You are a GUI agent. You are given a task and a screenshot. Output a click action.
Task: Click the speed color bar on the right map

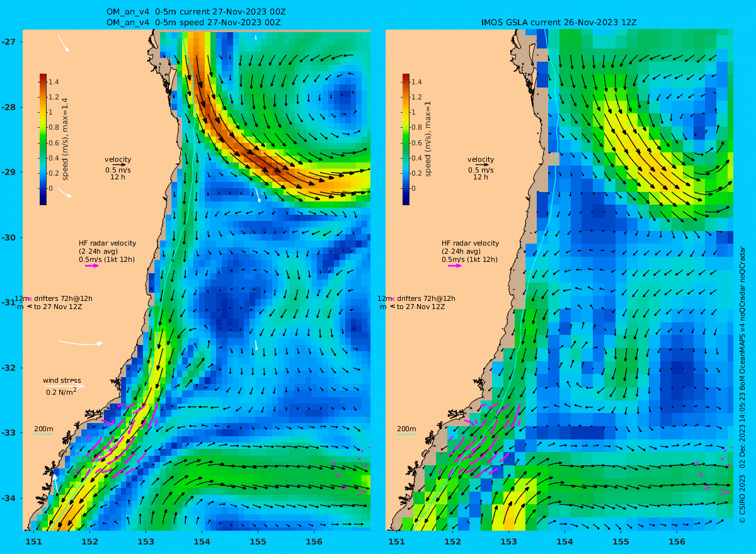[406, 139]
